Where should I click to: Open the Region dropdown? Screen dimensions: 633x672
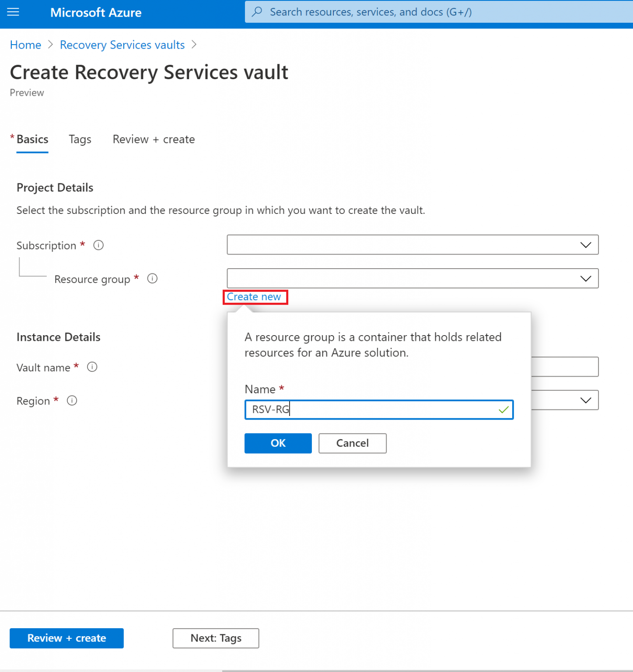pos(586,400)
